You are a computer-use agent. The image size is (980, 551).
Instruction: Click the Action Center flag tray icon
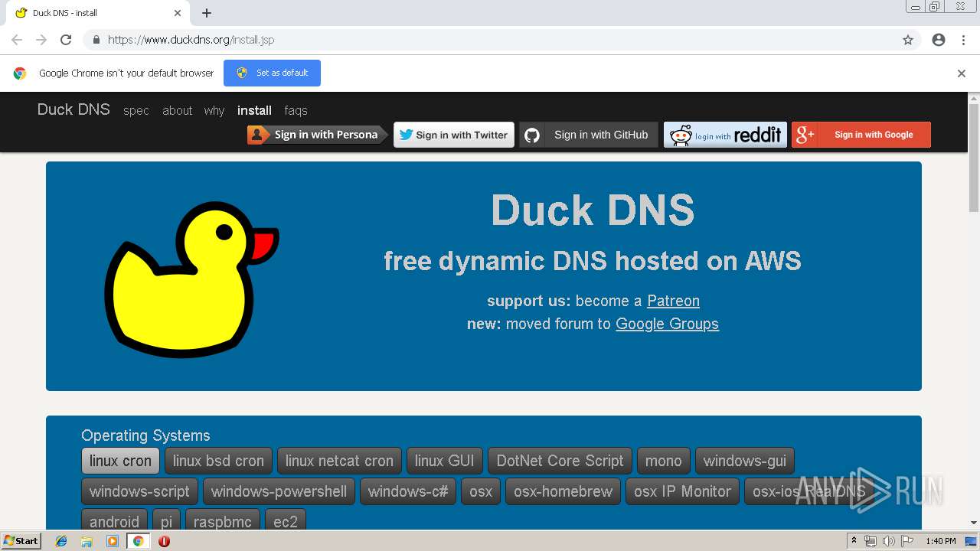906,541
